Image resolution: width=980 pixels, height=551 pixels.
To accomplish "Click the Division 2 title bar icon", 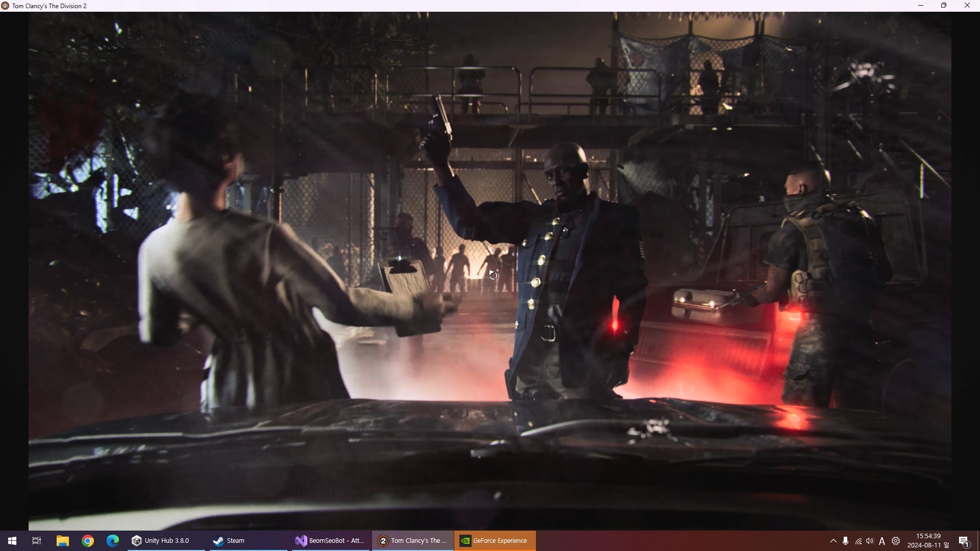I will [5, 6].
